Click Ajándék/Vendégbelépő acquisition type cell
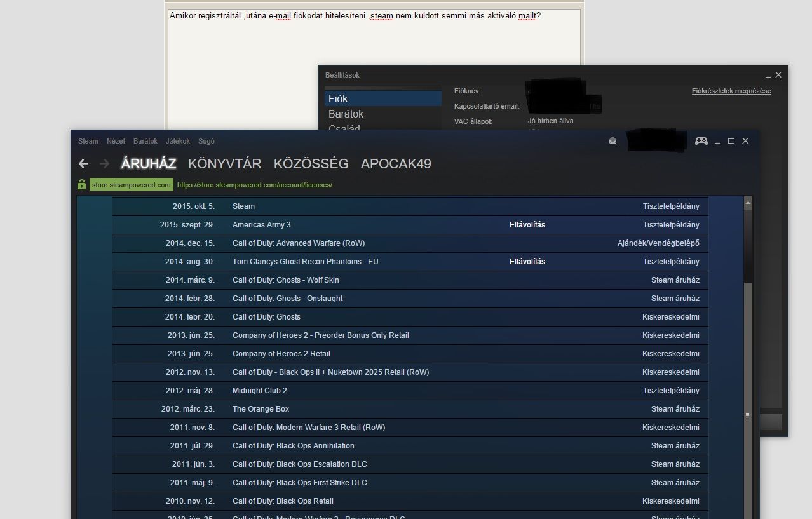Viewport: 812px width, 519px height. (658, 243)
